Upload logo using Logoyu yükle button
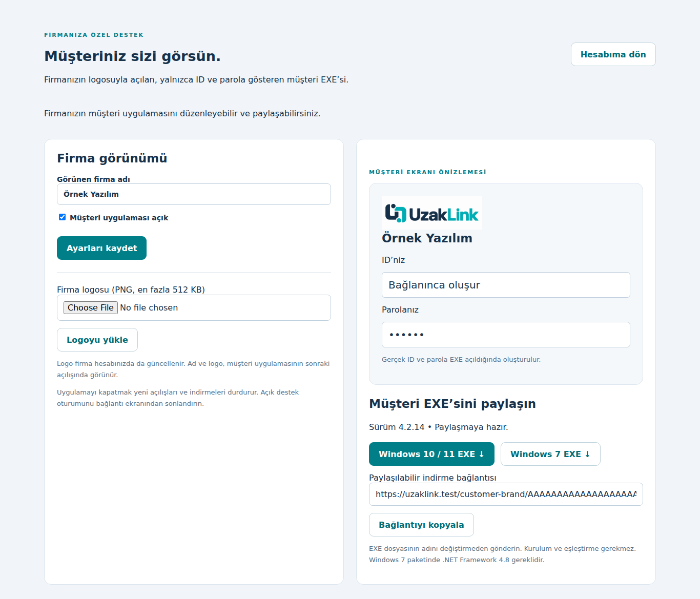 pos(97,340)
